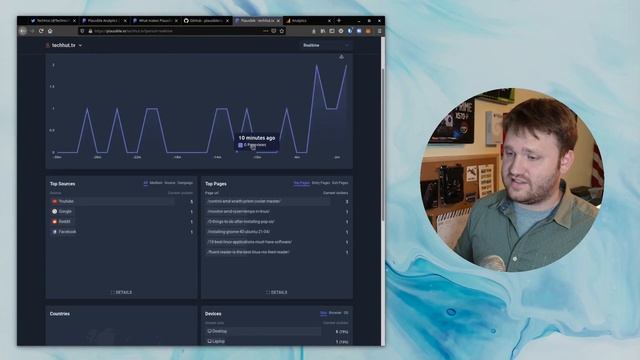
Task: Open the Realtime date range dropdown
Action: pos(325,45)
